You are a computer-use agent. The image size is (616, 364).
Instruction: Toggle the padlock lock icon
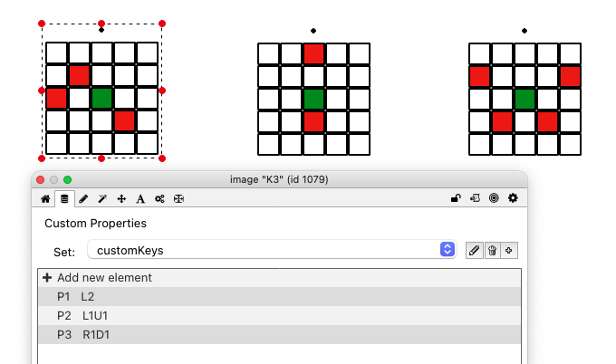(x=456, y=197)
